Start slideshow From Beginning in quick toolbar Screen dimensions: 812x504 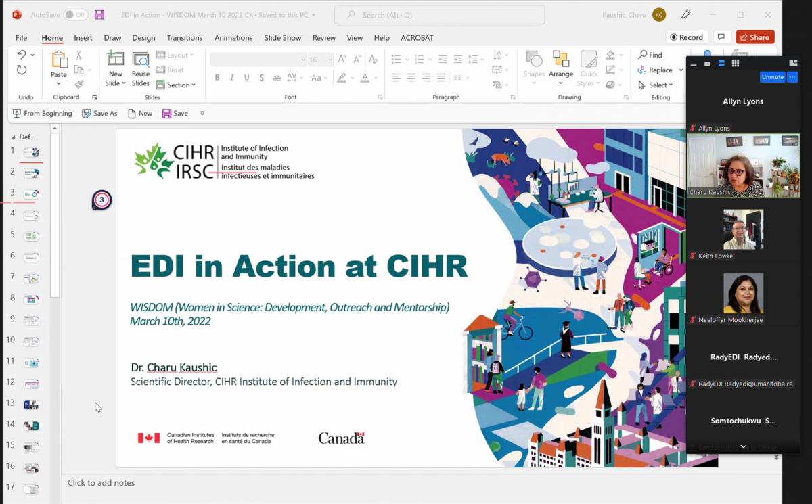(42, 114)
